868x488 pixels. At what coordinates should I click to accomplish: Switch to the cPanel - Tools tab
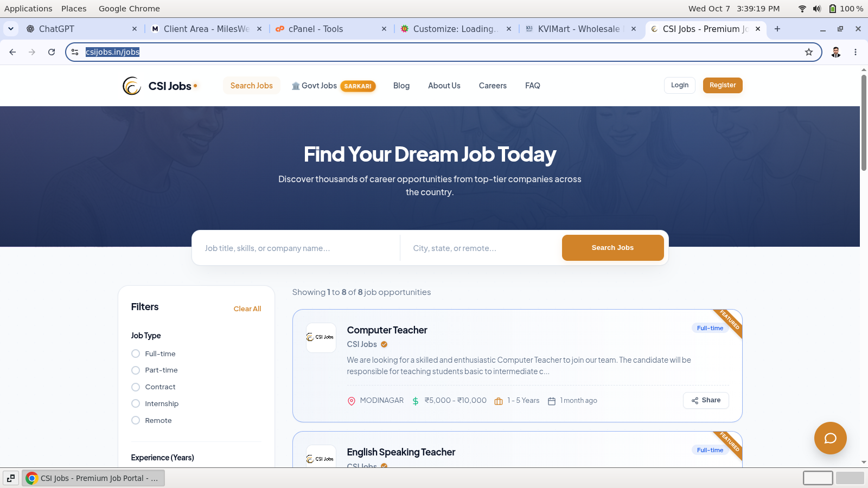(x=331, y=29)
